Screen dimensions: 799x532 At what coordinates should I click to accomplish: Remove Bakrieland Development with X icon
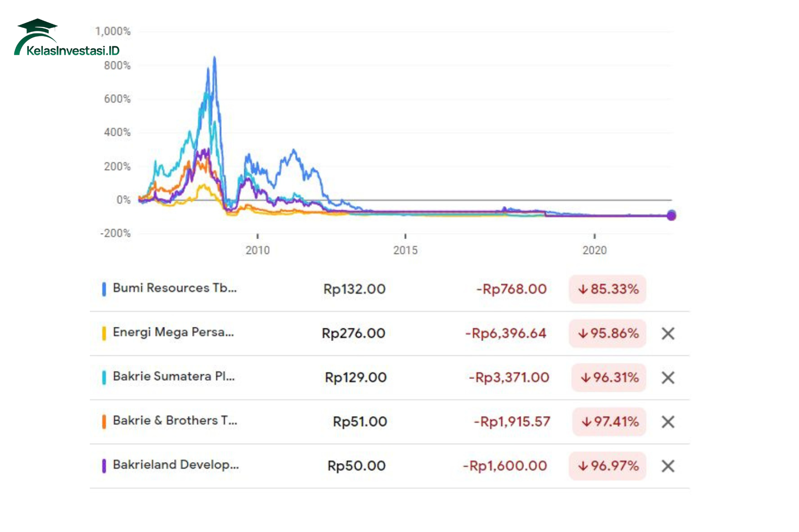point(668,466)
